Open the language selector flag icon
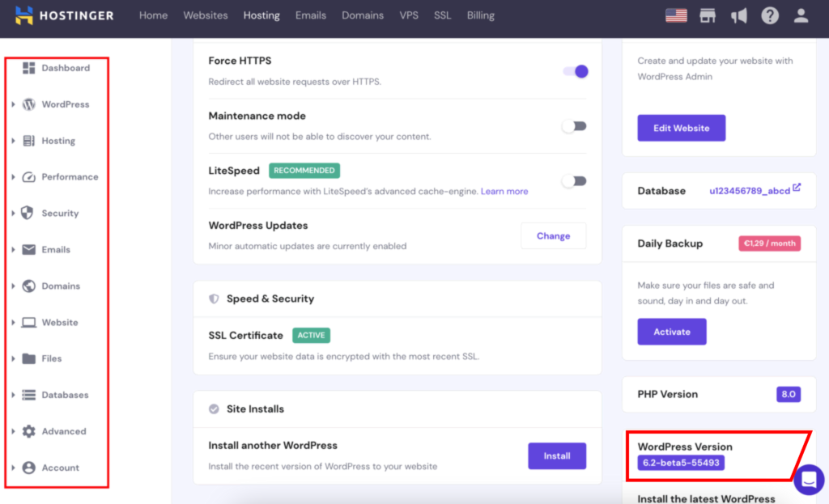This screenshot has height=504, width=829. [676, 15]
